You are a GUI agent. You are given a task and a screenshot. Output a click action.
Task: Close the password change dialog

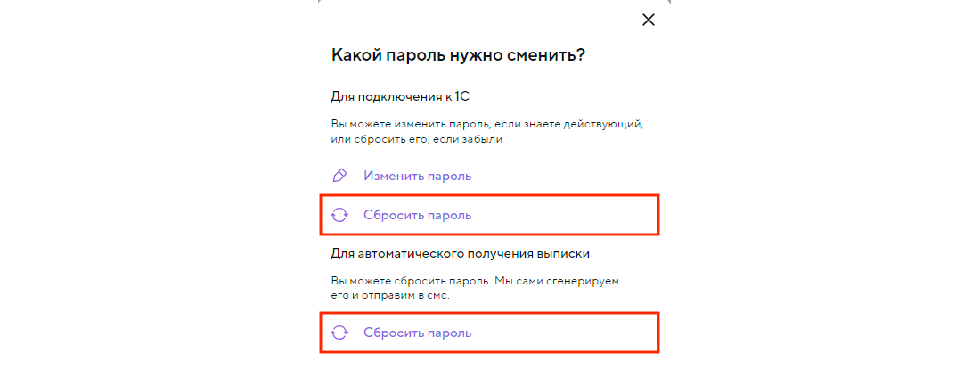click(x=648, y=21)
